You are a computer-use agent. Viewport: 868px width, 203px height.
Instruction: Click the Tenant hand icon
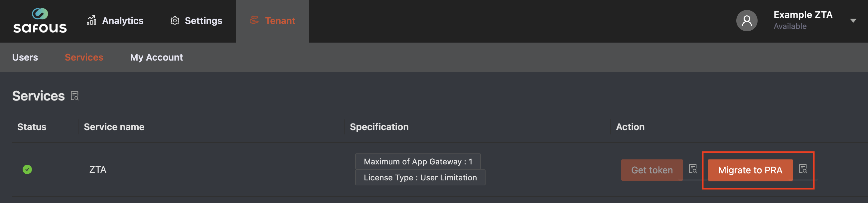tap(254, 21)
